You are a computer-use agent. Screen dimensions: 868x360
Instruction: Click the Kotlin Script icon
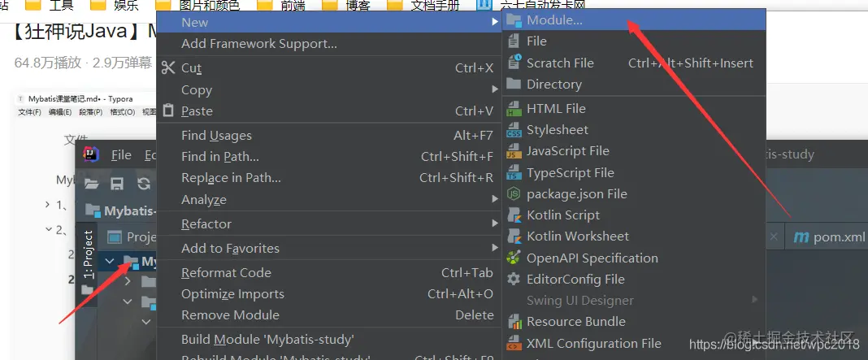coord(514,215)
